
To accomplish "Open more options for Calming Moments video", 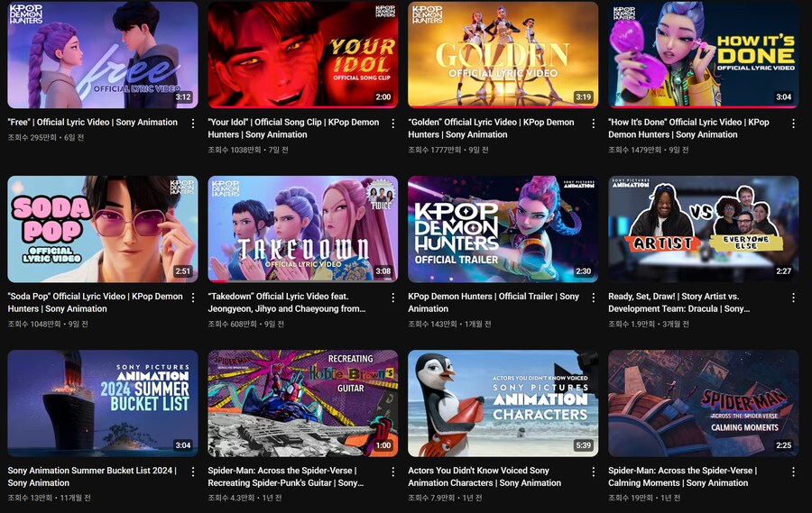I will click(793, 472).
